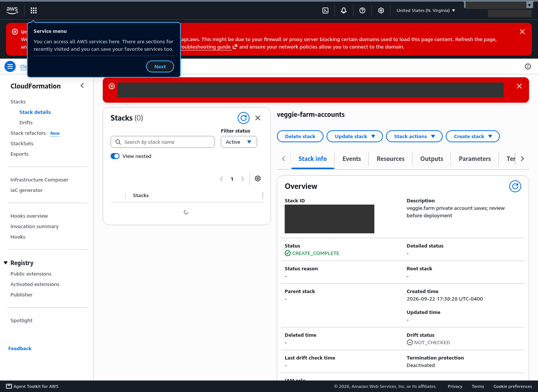Refresh the Stacks list
This screenshot has height=392, width=538.
(x=244, y=118)
